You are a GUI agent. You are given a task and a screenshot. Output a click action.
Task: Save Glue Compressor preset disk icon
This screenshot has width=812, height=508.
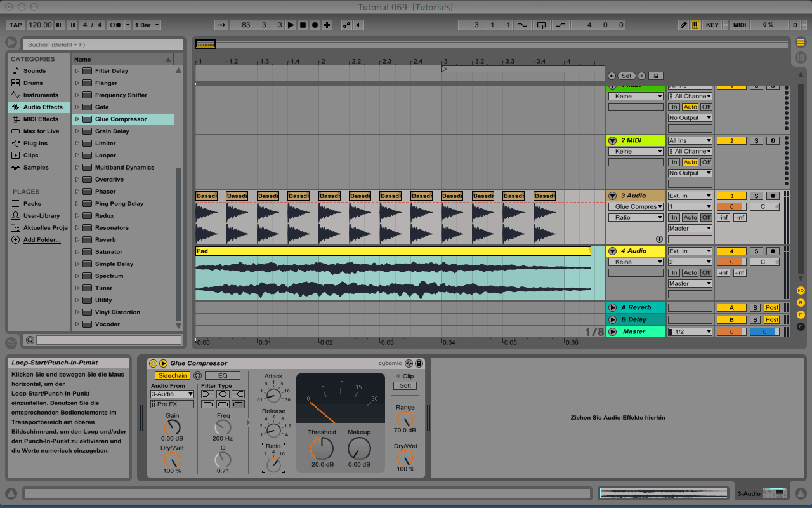[x=419, y=363]
